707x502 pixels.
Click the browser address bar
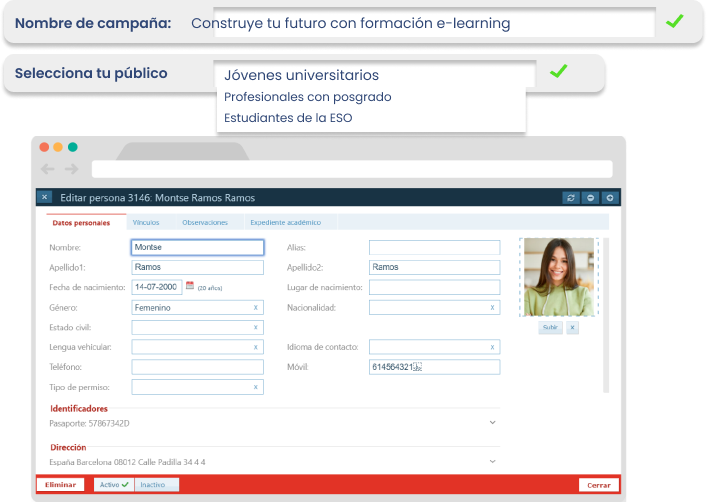coord(352,169)
